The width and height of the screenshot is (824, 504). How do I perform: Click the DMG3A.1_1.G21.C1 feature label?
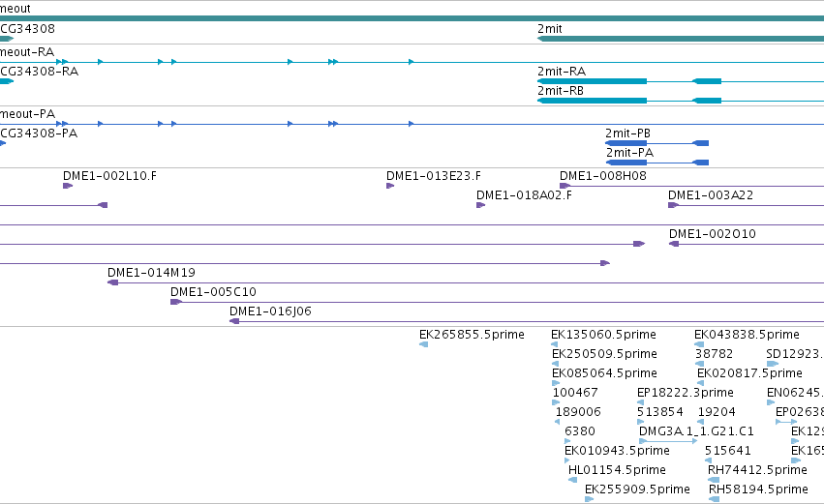click(696, 431)
